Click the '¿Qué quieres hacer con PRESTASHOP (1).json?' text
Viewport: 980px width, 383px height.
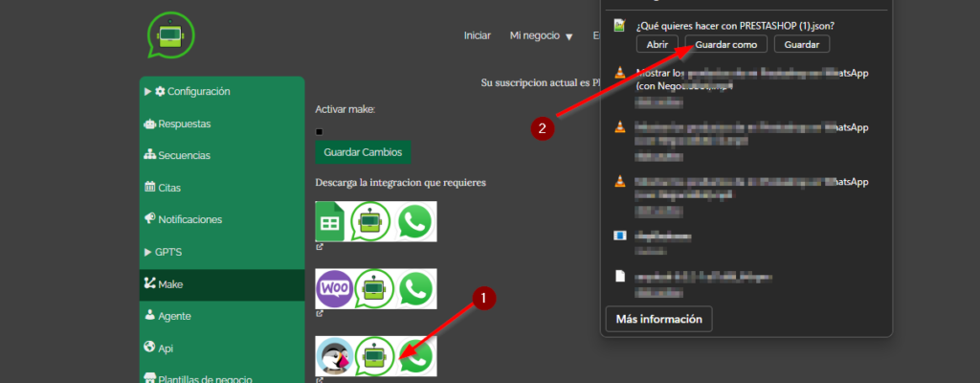pos(735,26)
